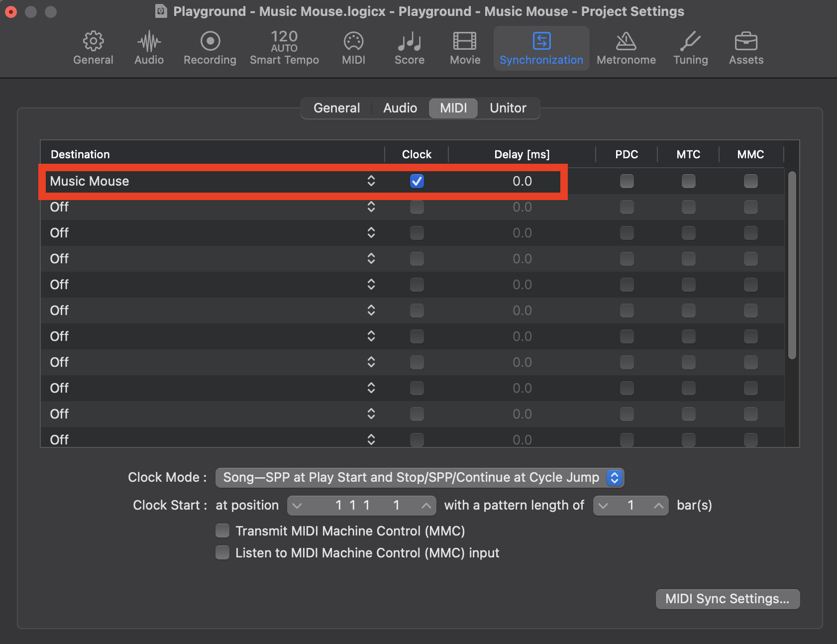Open the Recording settings pane
The width and height of the screenshot is (837, 644).
pyautogui.click(x=209, y=48)
